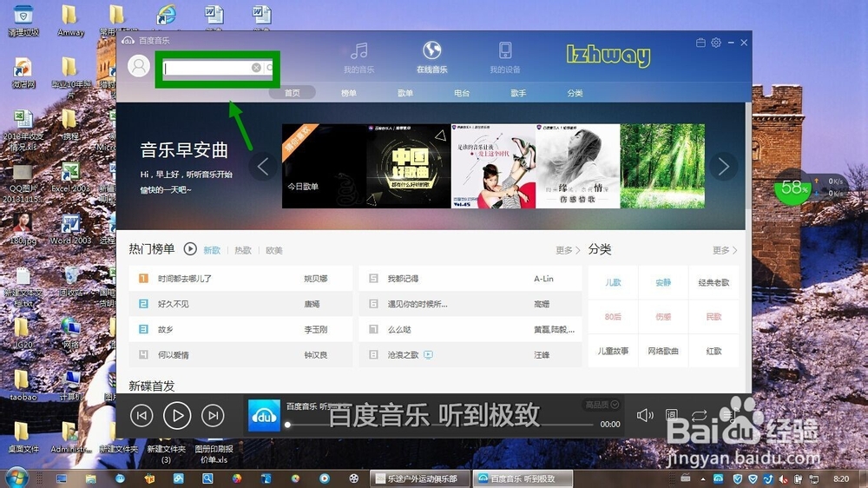Toggle the repeat play mode icon
Screen dimensions: 868x488
click(x=699, y=415)
